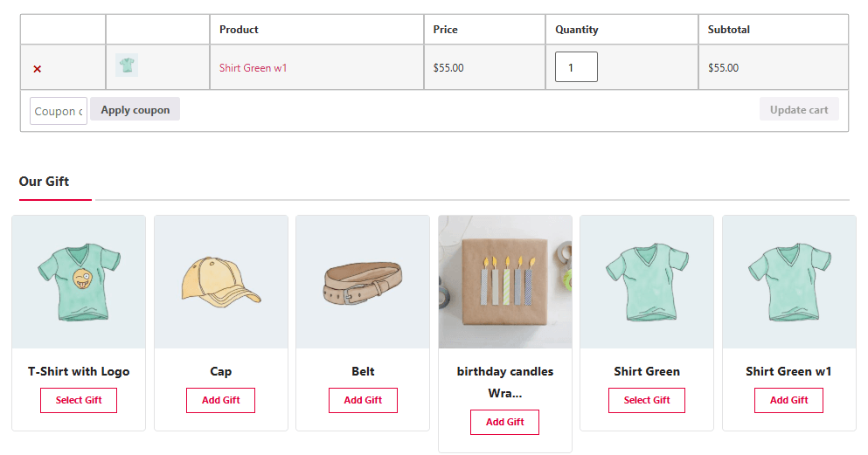
Task: Open the cart item shirt thumbnail
Action: [x=127, y=65]
